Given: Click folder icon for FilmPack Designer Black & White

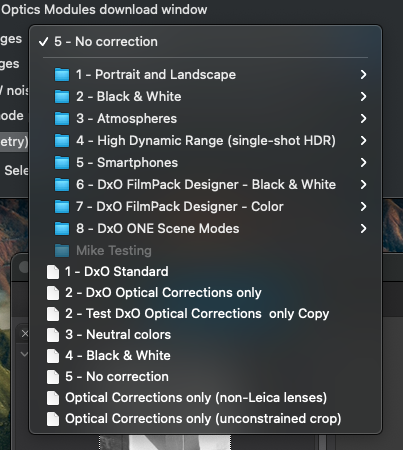Looking at the screenshot, I should point(62,185).
